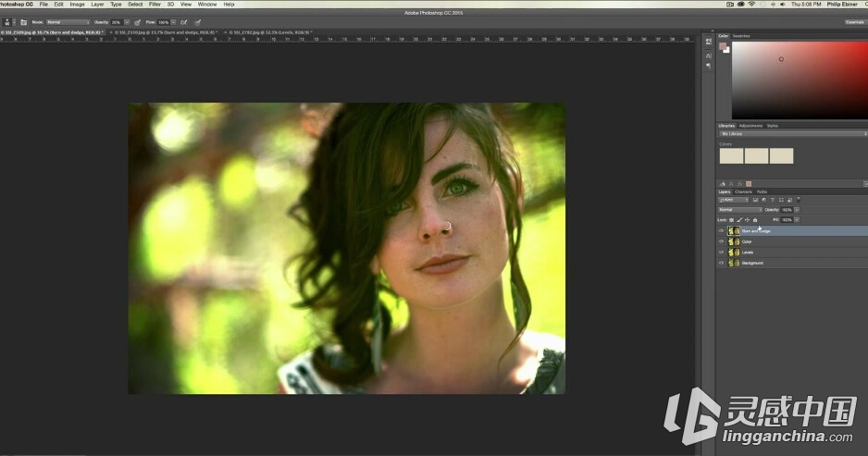Open the File menu
Screen dimensions: 868x456
pos(43,4)
